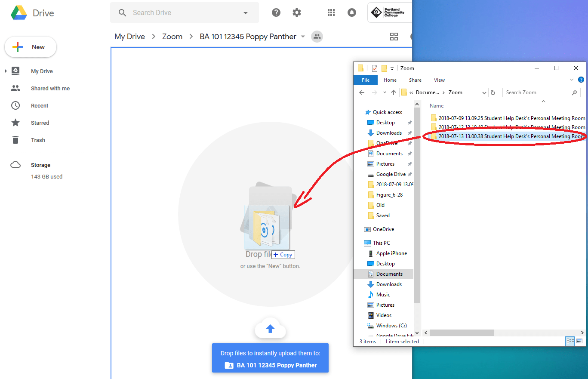
Task: Refresh the Zoom folder in Explorer
Action: (493, 92)
